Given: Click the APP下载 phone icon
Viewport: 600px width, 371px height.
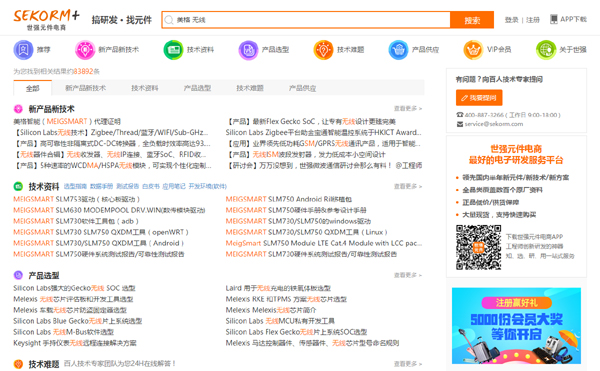Looking at the screenshot, I should [x=553, y=19].
